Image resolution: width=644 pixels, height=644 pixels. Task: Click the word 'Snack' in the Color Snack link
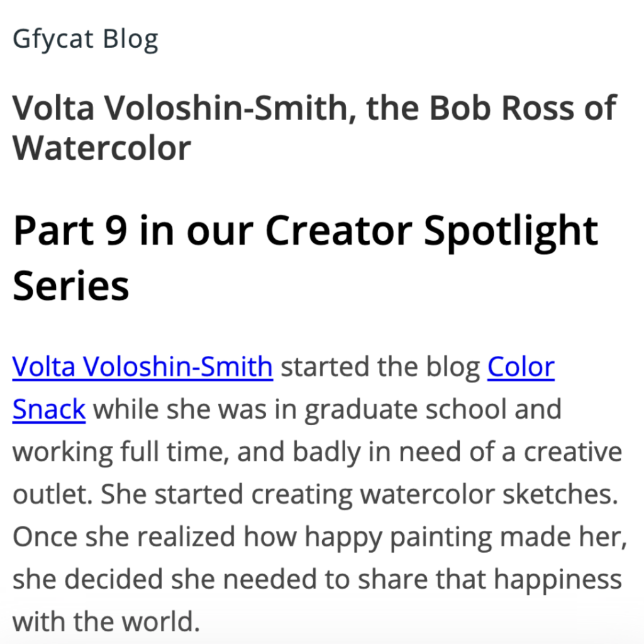point(49,409)
